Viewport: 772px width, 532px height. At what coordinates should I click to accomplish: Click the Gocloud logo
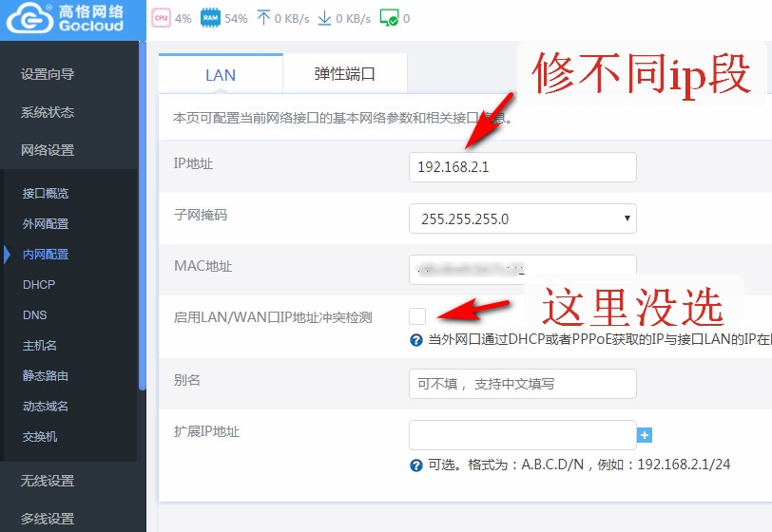(x=65, y=19)
